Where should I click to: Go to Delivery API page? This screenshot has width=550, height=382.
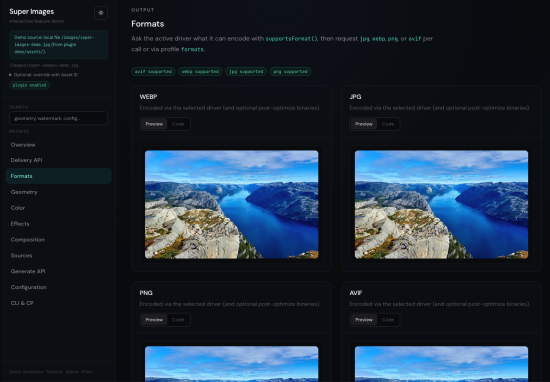59,160
